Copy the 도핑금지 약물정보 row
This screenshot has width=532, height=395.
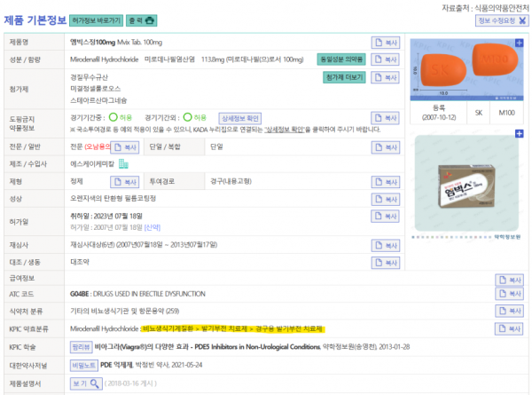click(x=385, y=118)
